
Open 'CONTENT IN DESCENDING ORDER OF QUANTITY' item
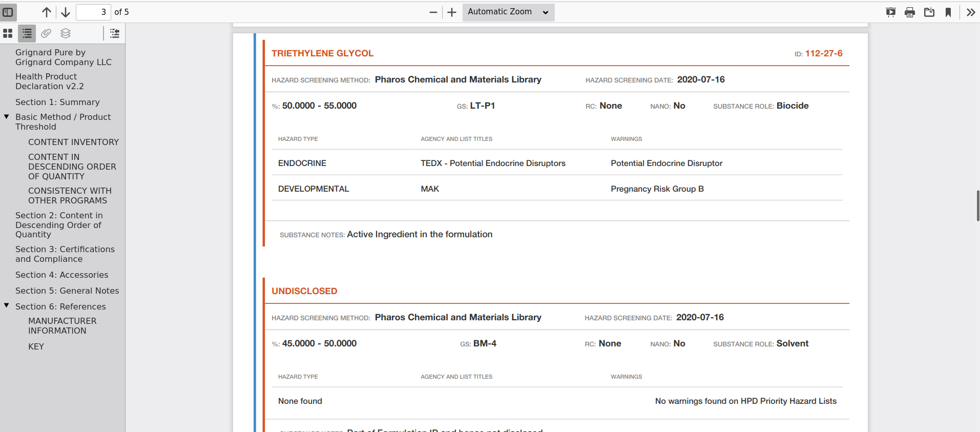click(x=72, y=167)
